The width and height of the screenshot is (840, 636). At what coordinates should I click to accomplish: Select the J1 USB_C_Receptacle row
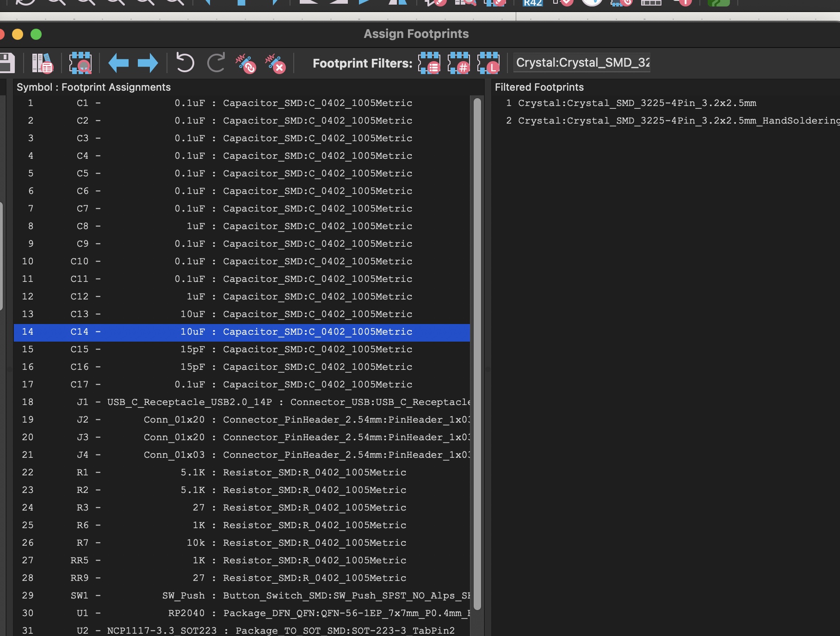[241, 402]
